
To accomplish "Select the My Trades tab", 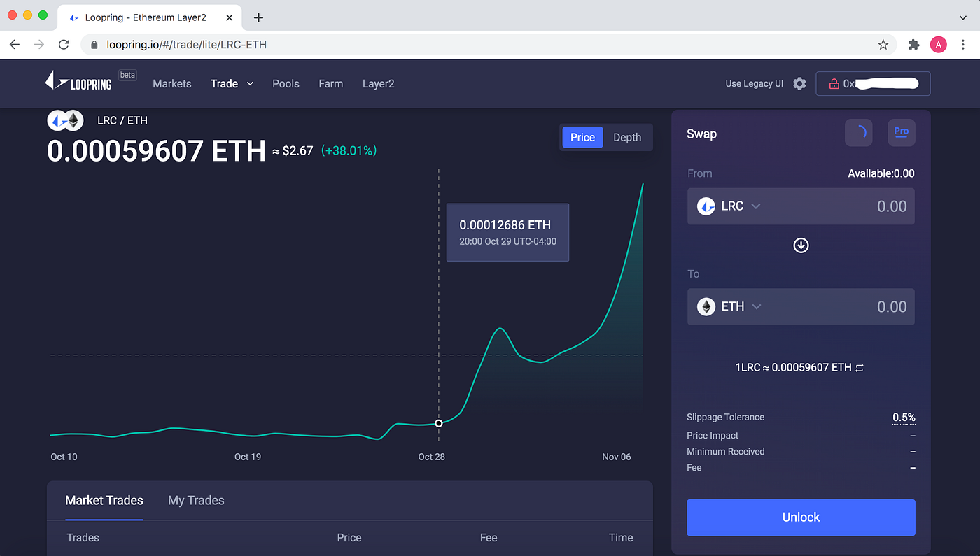I will [196, 501].
